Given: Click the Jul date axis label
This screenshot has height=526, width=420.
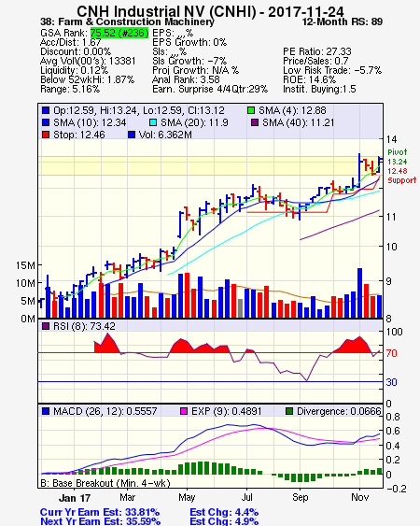Looking at the screenshot, I should [246, 497].
